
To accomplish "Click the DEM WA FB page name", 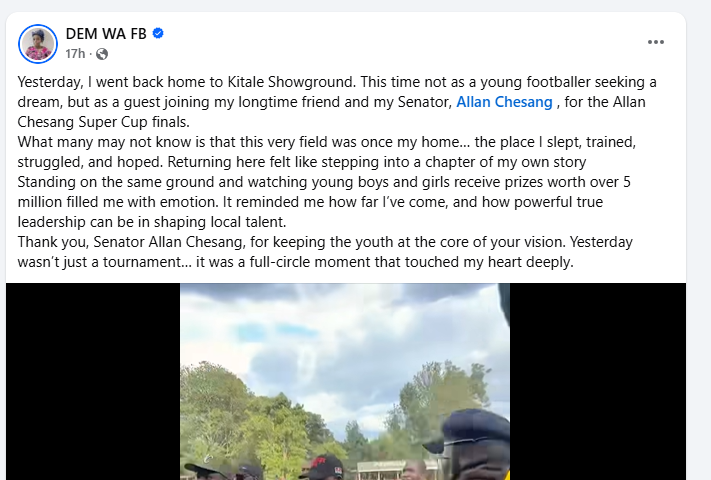I will click(106, 34).
